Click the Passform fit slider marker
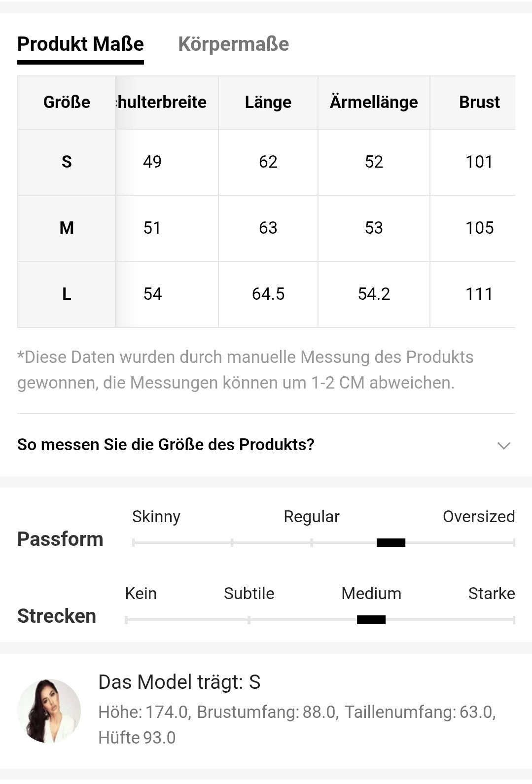Image resolution: width=532 pixels, height=784 pixels. coord(390,543)
